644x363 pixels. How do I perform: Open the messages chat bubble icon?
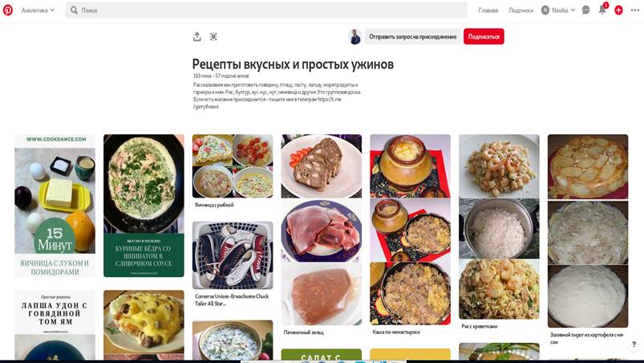coord(585,10)
